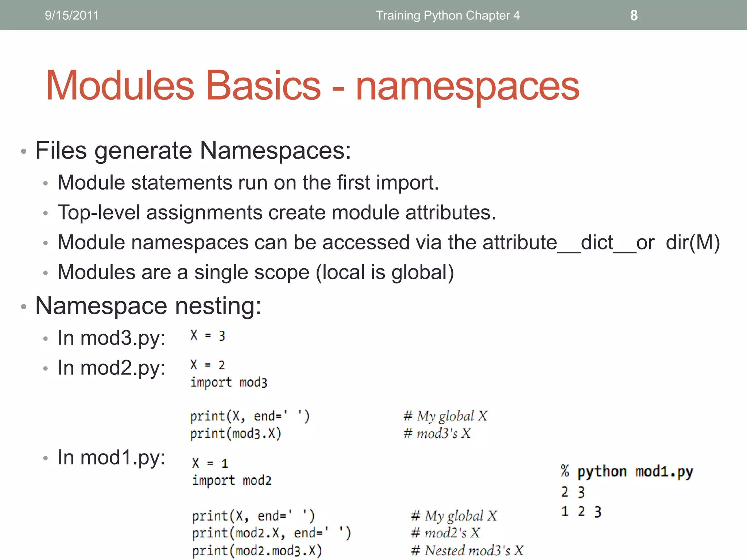Click output line '2 3'
Viewport: 747px width, 560px height.
click(573, 492)
